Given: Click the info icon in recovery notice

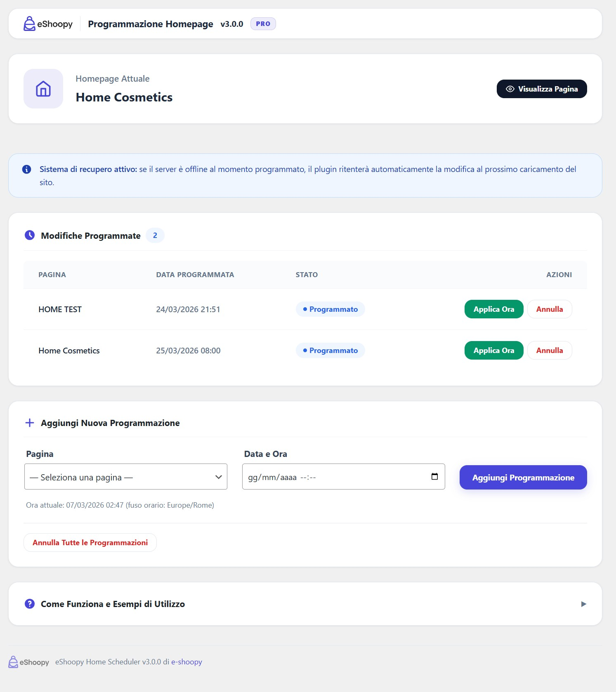Looking at the screenshot, I should (x=27, y=169).
